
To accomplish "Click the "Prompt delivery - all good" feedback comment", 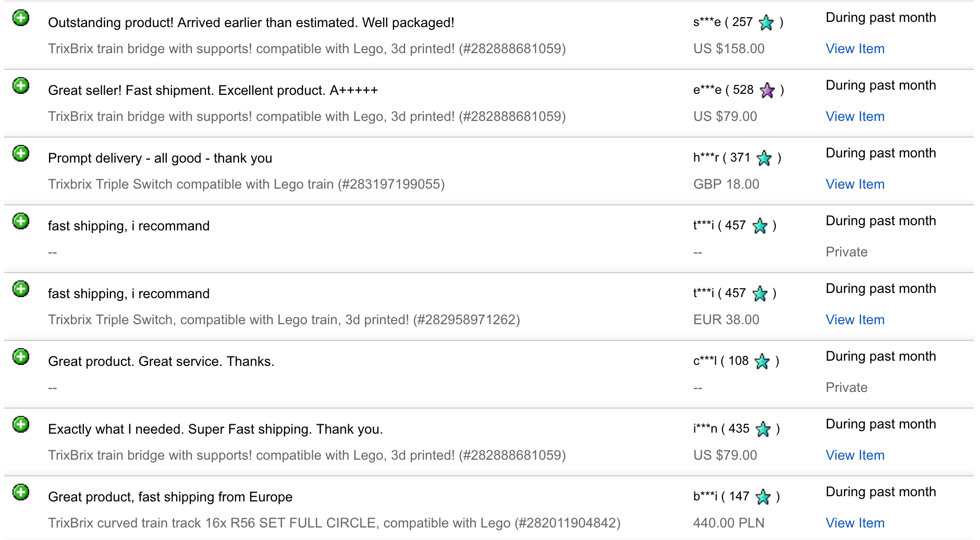I will (x=160, y=158).
